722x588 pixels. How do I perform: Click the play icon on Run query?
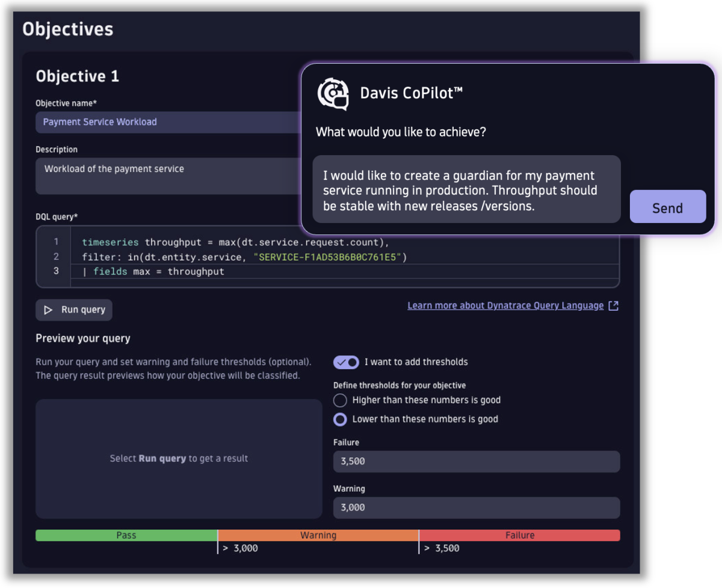pos(49,310)
